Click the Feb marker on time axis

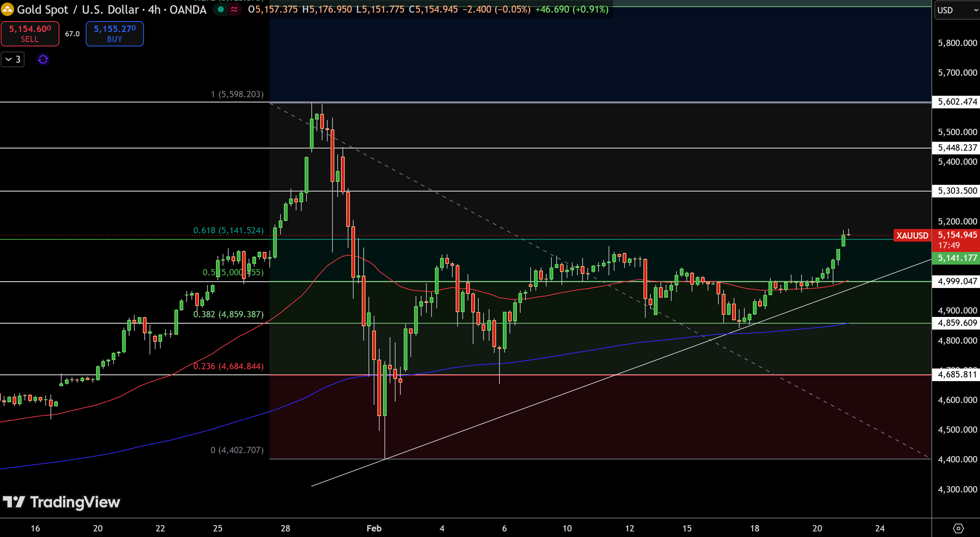pyautogui.click(x=374, y=528)
